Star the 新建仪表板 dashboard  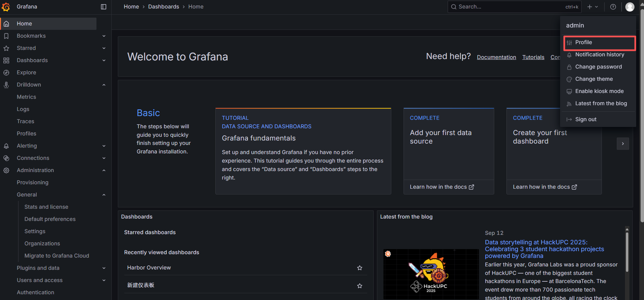360,286
